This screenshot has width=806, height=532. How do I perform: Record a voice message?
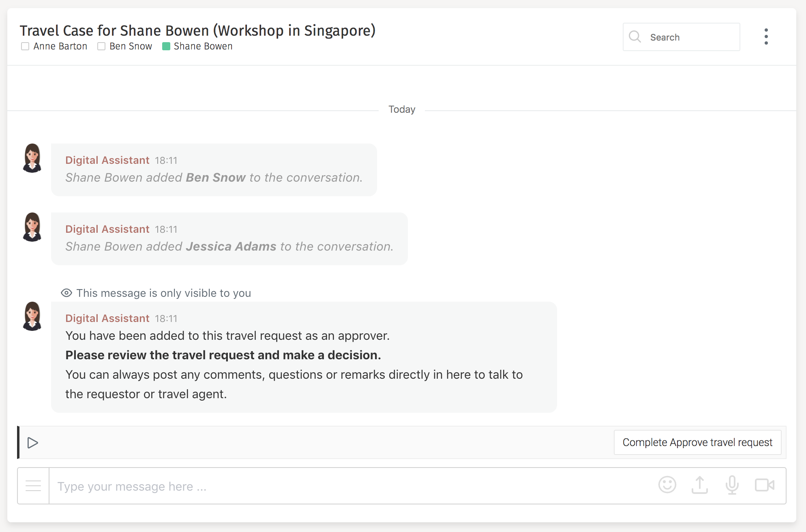(x=732, y=485)
